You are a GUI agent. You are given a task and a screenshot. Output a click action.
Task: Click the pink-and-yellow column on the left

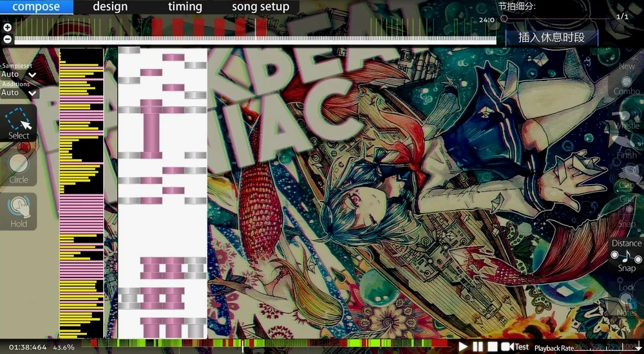[81, 193]
